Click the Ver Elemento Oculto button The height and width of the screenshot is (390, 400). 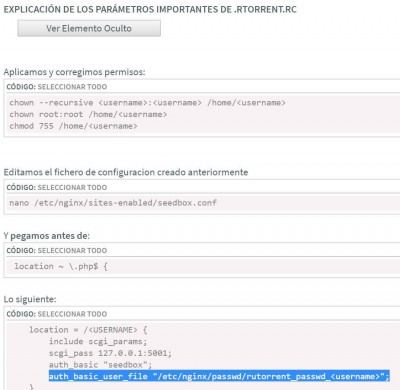pyautogui.click(x=89, y=28)
